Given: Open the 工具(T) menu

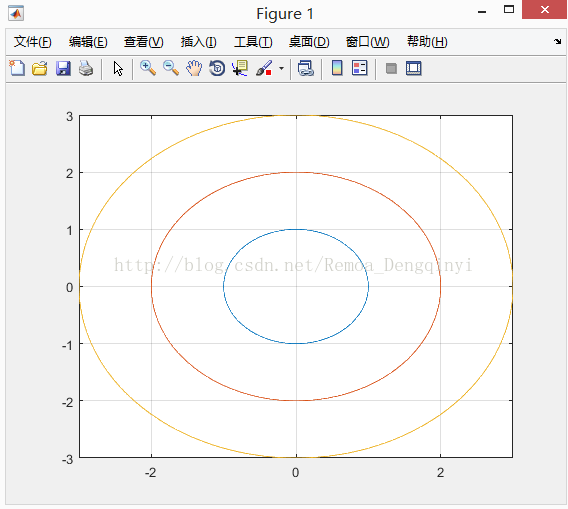Looking at the screenshot, I should (253, 42).
